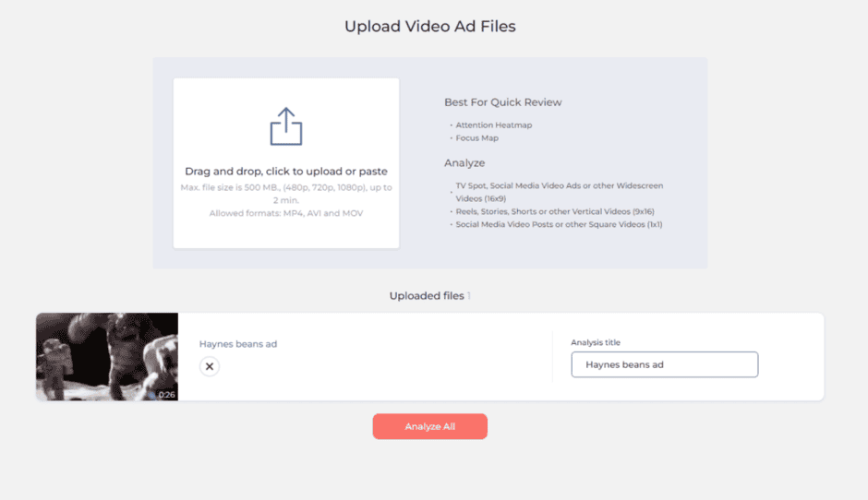This screenshot has height=500, width=868.
Task: Click 'Allowed formats: MP4, AVI and MOV' text
Action: tap(285, 213)
